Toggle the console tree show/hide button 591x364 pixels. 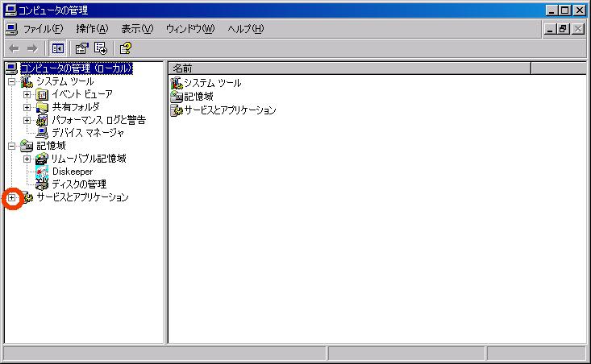58,48
